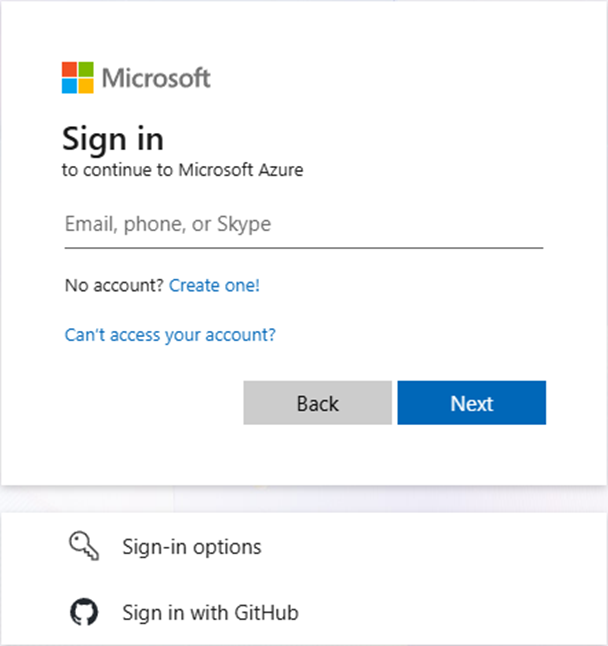Viewport: 608px width, 646px height.
Task: Click the green square of the Microsoft logo
Action: [x=85, y=69]
